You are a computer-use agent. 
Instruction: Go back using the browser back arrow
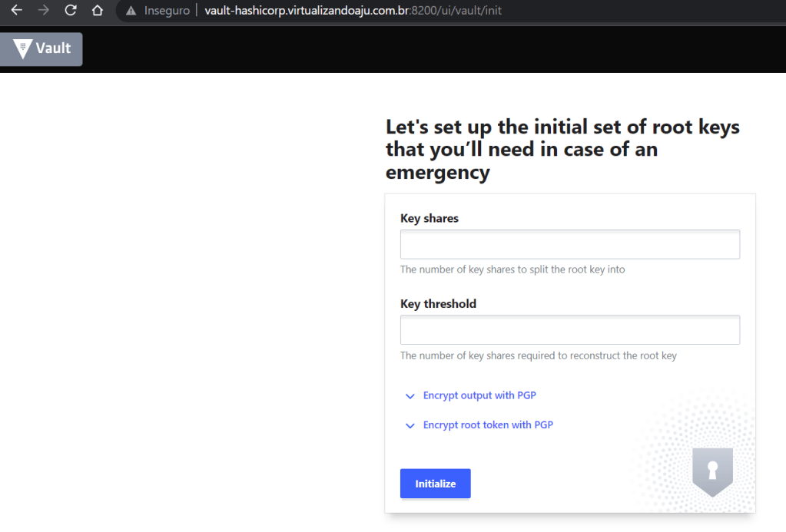(16, 11)
